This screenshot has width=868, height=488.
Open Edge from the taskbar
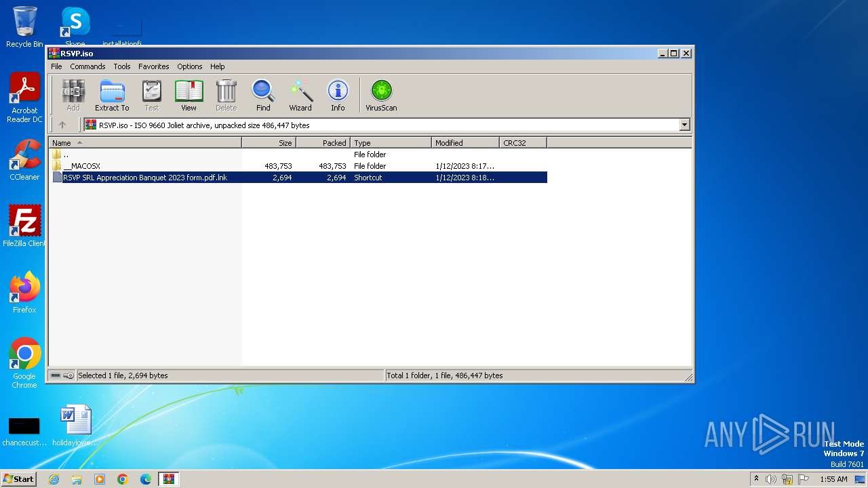146,479
